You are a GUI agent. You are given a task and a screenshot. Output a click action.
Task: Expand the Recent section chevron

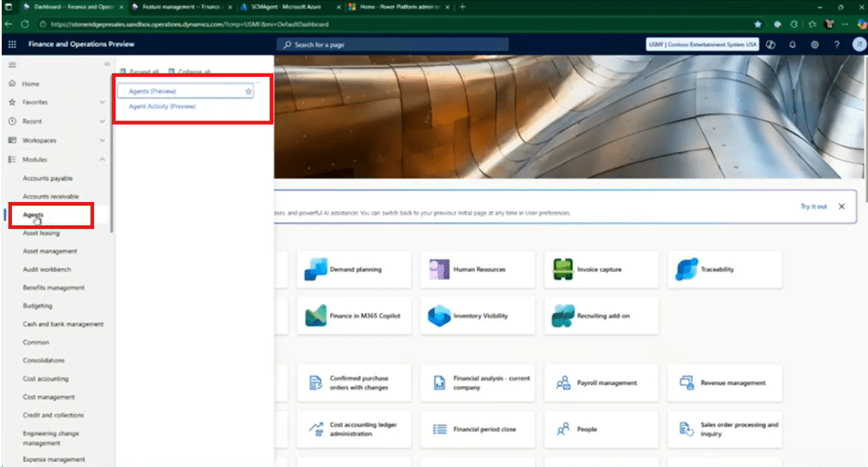[x=102, y=121]
